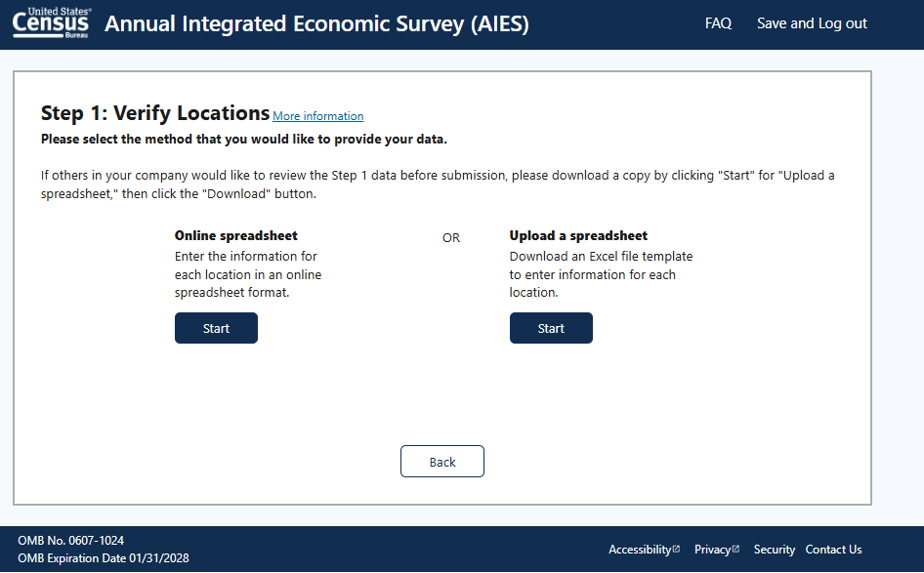Click the Annual Integrated Economic Survey title
This screenshot has height=573, width=924.
point(316,23)
